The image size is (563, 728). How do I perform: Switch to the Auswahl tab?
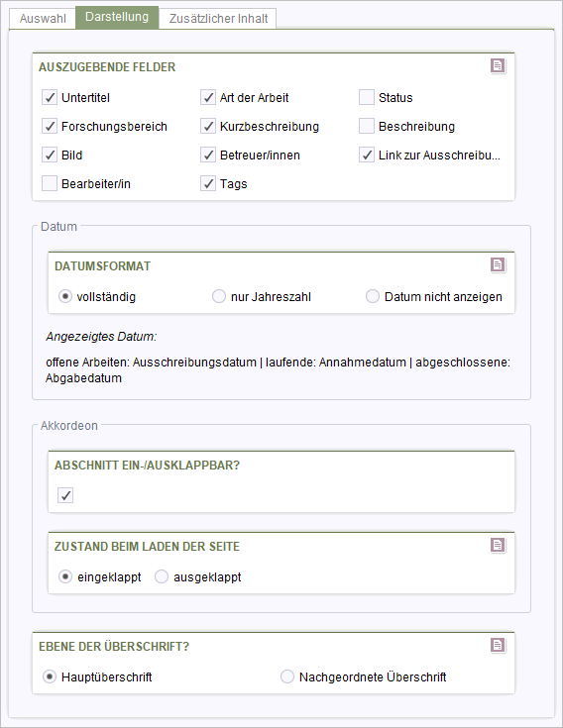click(x=43, y=19)
